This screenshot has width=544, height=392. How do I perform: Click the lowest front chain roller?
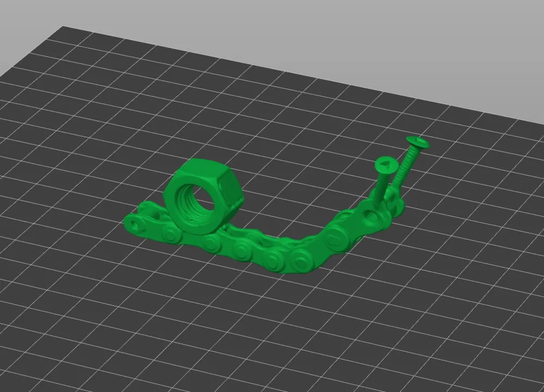click(300, 259)
